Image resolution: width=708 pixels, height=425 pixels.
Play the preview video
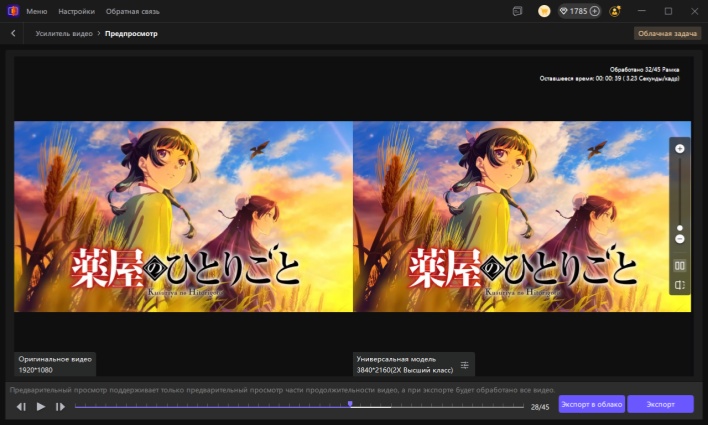[41, 406]
